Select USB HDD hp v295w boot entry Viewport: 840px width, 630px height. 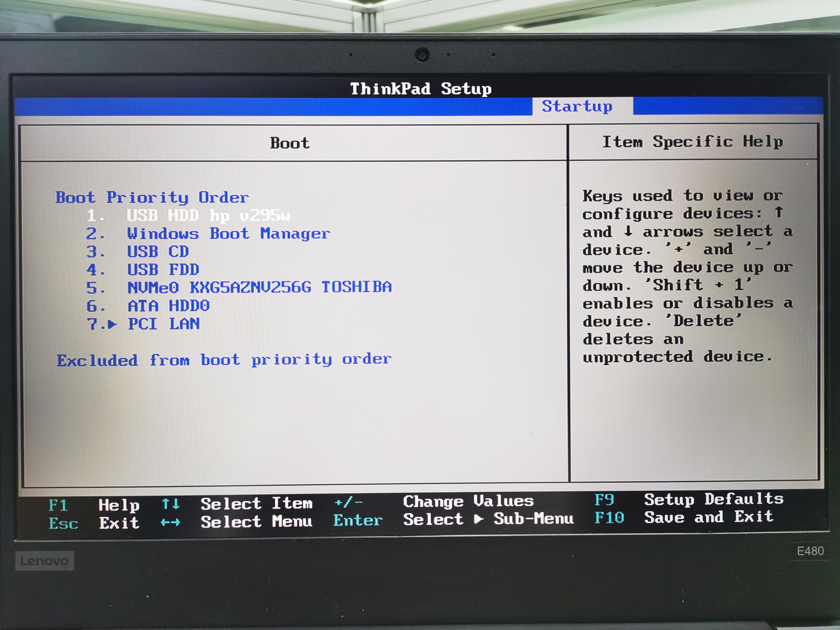[x=208, y=215]
